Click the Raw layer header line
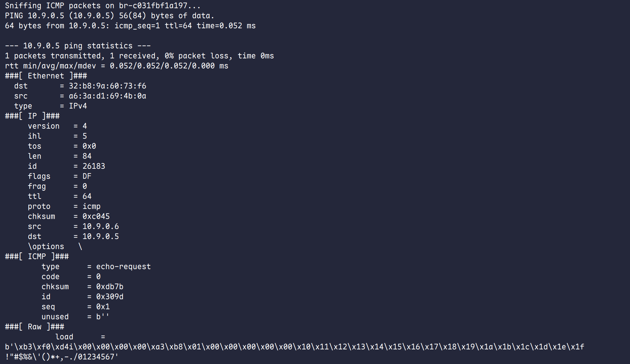This screenshot has width=630, height=364. [x=34, y=327]
